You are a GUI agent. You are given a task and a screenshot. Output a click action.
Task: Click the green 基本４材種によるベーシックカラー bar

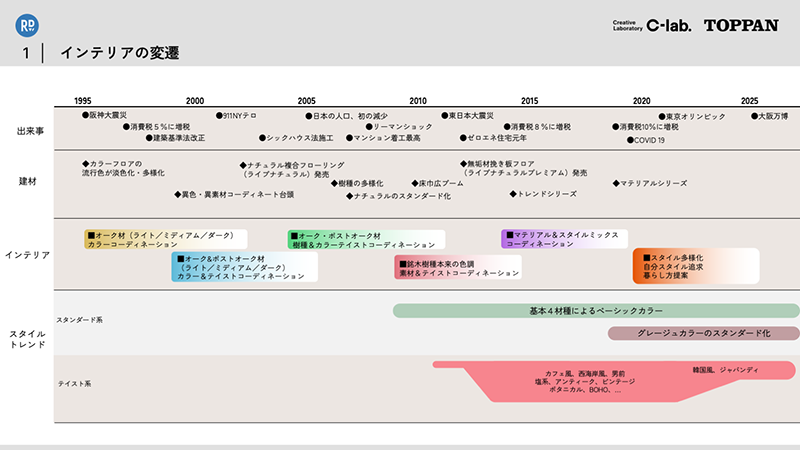(595, 311)
